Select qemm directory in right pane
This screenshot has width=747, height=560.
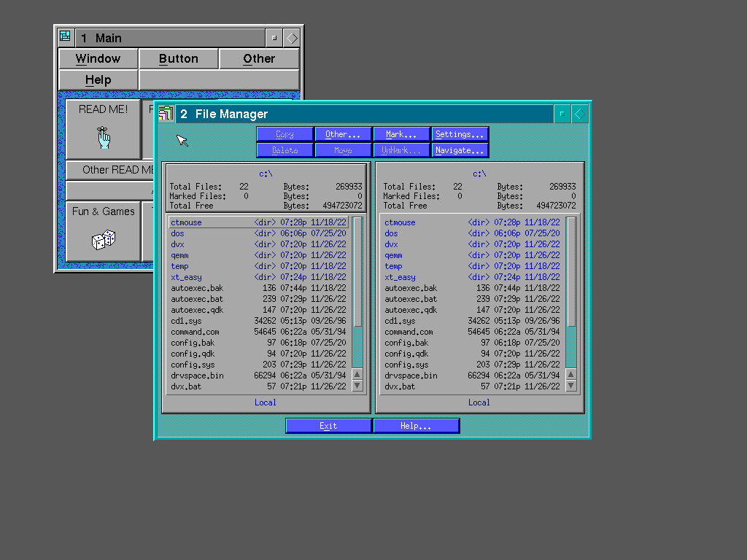point(472,255)
